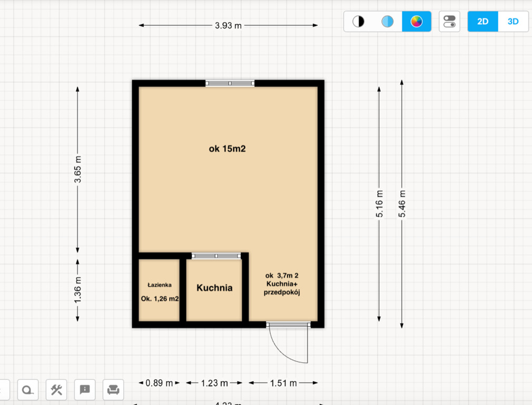Switch to 3D view
Image resolution: width=532 pixels, height=405 pixels.
click(513, 22)
